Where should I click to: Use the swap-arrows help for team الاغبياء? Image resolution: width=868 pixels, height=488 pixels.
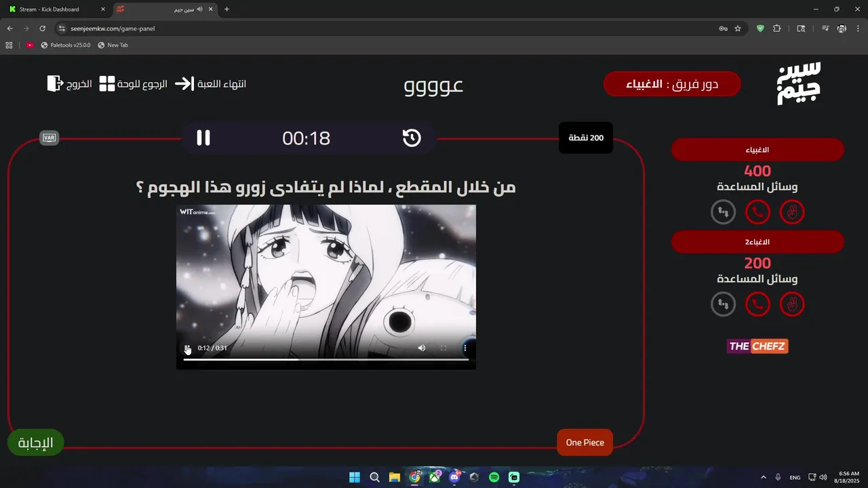pyautogui.click(x=723, y=213)
